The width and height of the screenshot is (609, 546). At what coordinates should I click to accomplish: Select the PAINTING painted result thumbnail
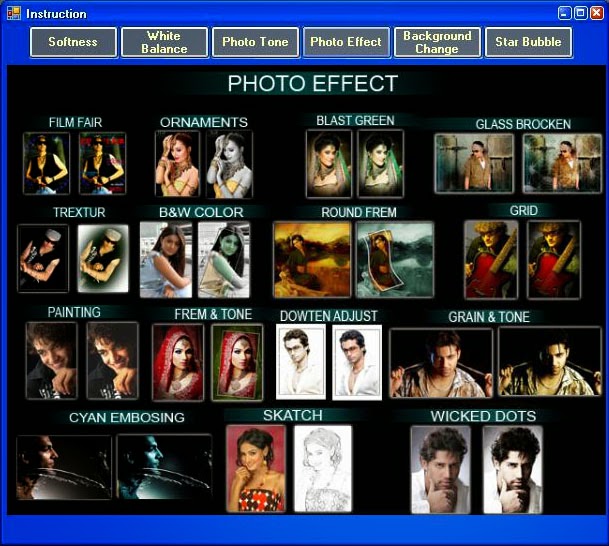[x=113, y=361]
